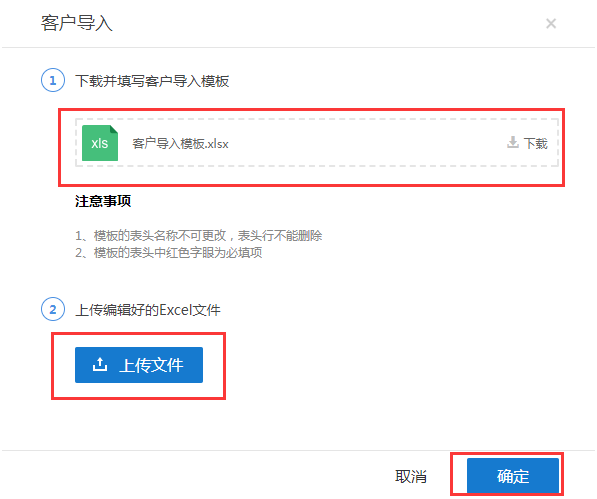Click the xls label on the green icon

[x=100, y=143]
